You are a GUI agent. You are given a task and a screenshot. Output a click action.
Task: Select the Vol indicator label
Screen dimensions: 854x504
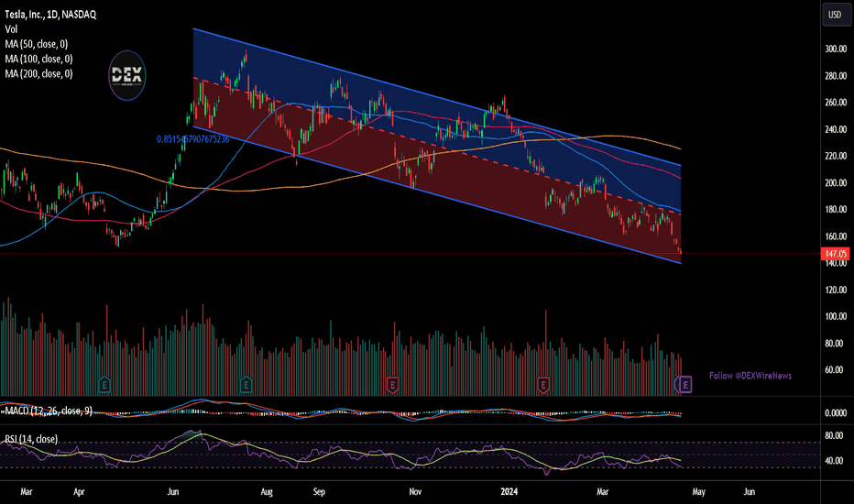pyautogui.click(x=11, y=29)
